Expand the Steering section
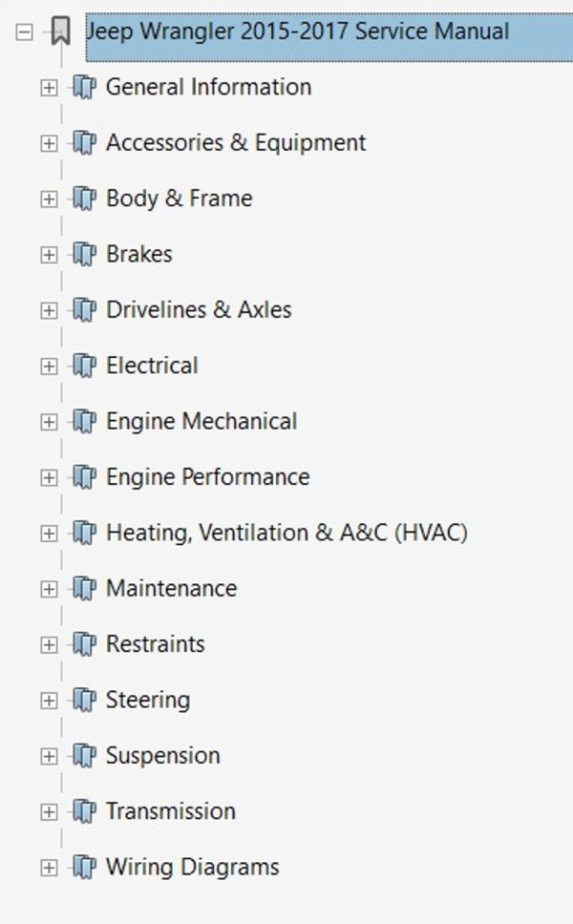 (x=49, y=701)
